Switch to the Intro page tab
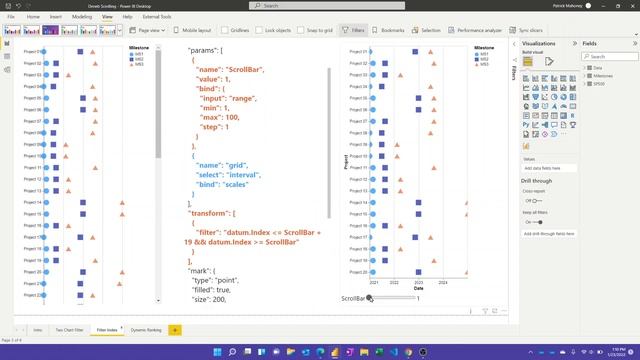The image size is (640, 360). 38,330
